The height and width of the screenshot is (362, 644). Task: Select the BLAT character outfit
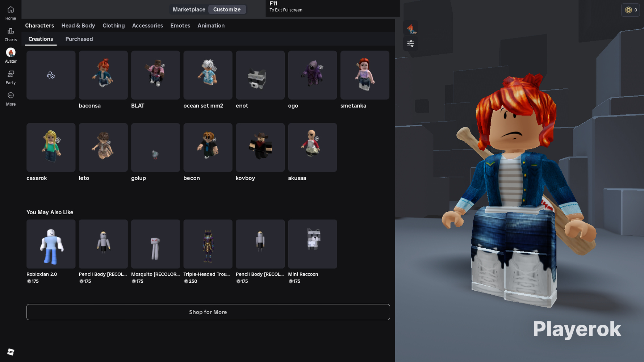pyautogui.click(x=155, y=75)
